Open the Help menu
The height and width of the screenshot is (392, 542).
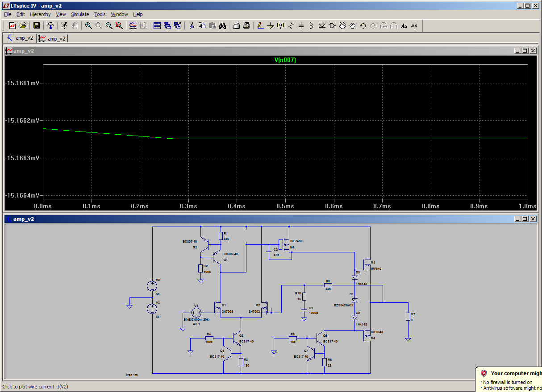[138, 14]
